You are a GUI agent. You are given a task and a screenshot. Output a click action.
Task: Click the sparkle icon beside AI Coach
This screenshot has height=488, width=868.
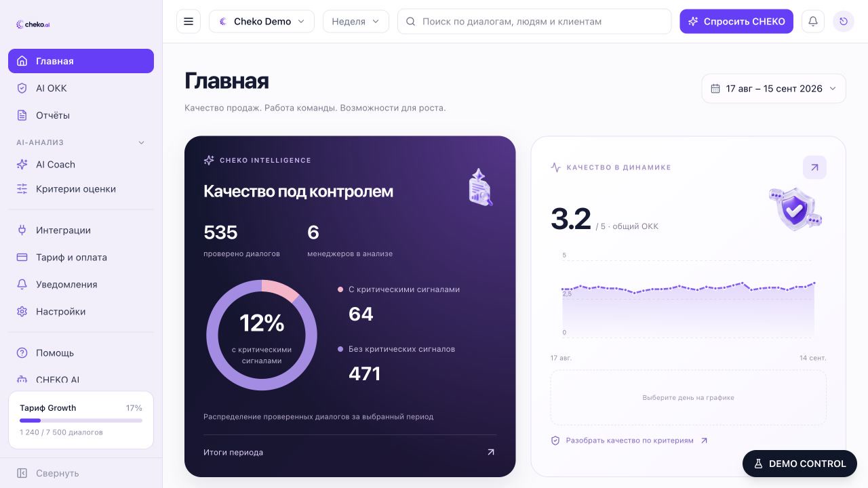point(22,165)
